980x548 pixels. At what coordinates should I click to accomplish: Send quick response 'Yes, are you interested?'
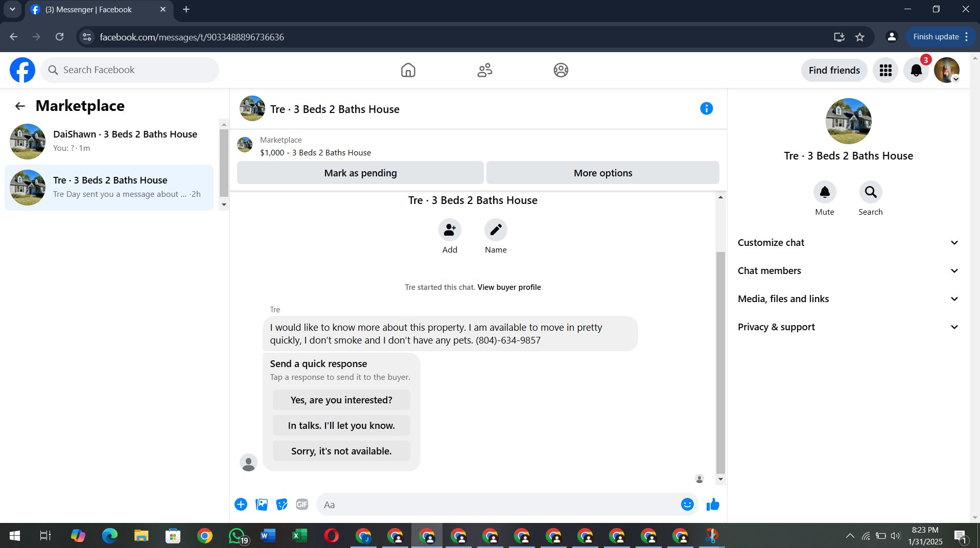click(x=341, y=400)
